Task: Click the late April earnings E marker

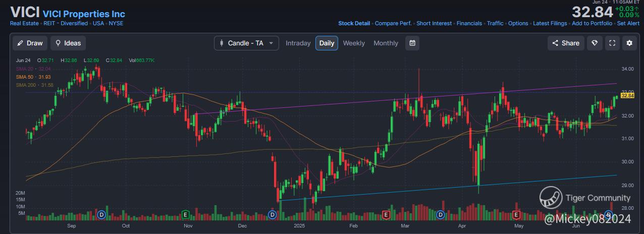Action: click(x=516, y=215)
